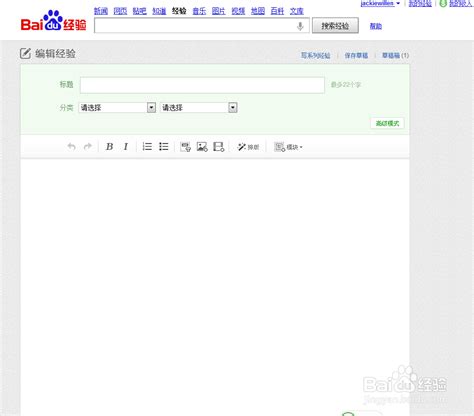Viewport: 474px width, 416px height.
Task: Expand the jackiewillen account menu
Action: [x=380, y=3]
